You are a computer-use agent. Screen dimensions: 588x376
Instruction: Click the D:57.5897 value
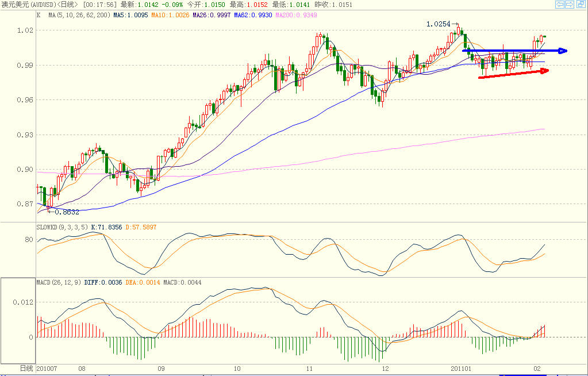(x=141, y=227)
